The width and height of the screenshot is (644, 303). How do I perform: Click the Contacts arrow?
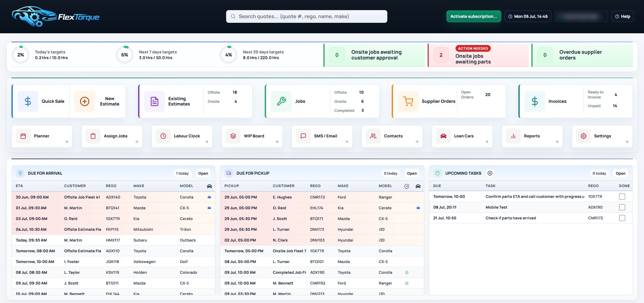click(x=417, y=142)
